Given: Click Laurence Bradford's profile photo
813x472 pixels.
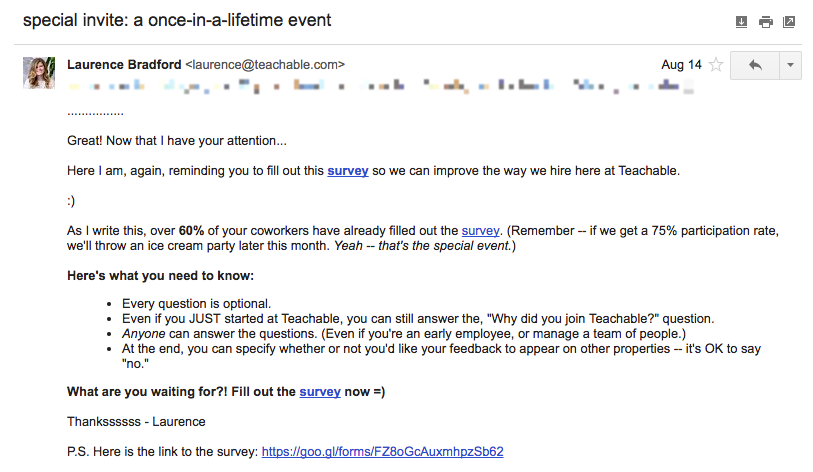Looking at the screenshot, I should point(40,73).
